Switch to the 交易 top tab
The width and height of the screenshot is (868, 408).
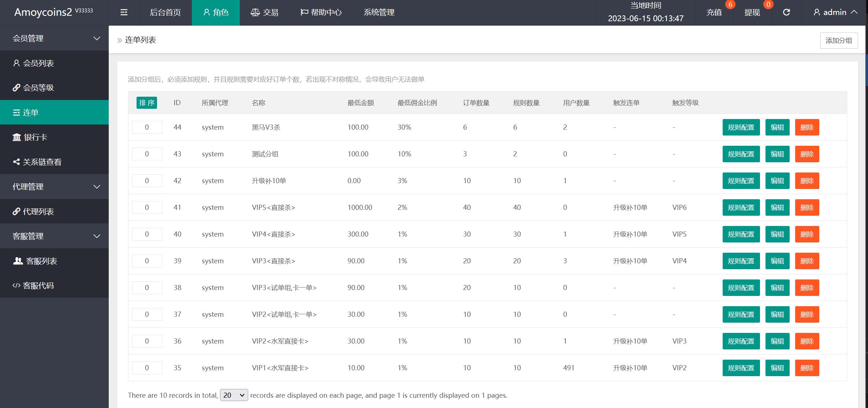click(x=264, y=12)
